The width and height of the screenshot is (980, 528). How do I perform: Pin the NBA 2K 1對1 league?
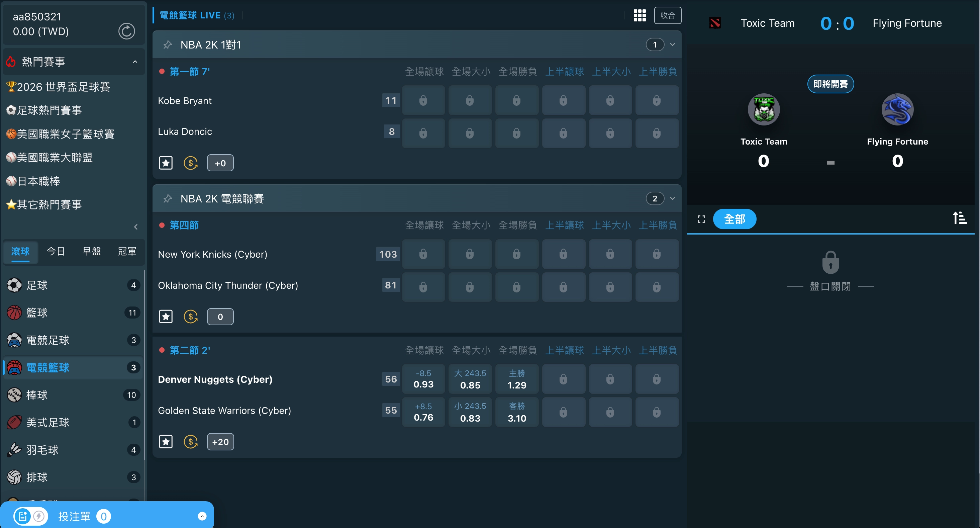click(x=167, y=45)
